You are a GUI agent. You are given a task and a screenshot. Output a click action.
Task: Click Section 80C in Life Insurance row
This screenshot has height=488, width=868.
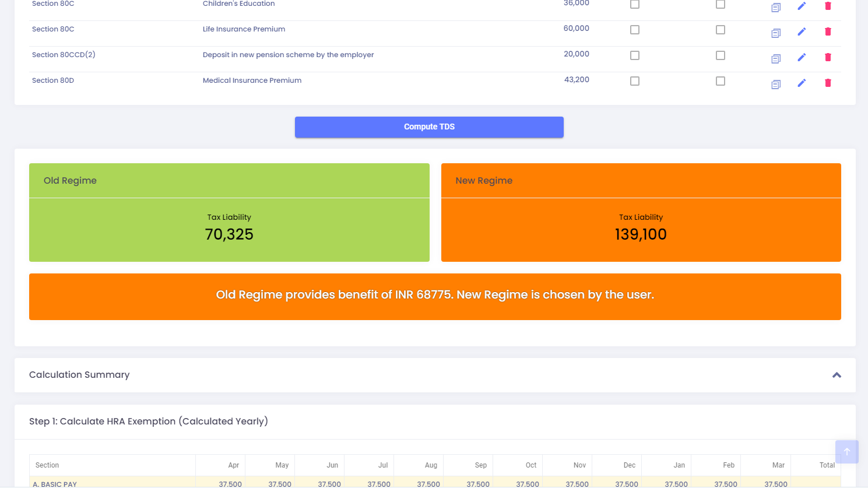(53, 29)
